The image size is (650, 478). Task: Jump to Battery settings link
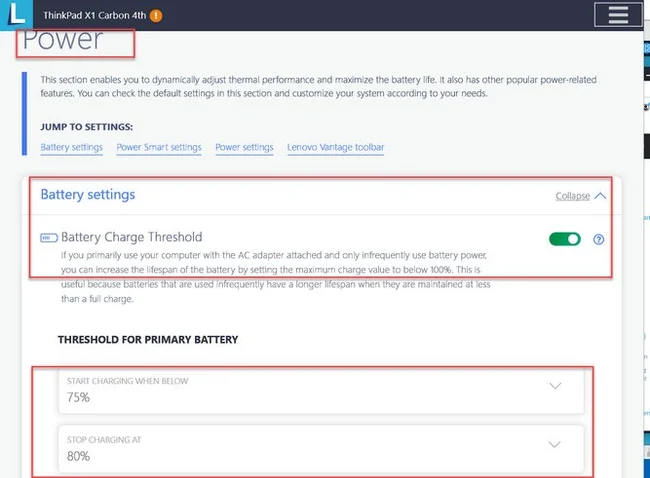click(71, 148)
